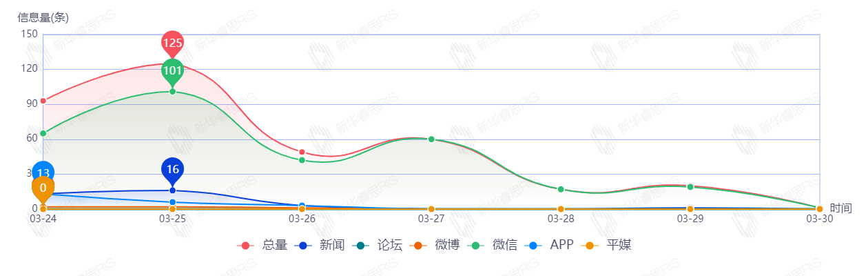Click the 03-30 x-axis date label
This screenshot has width=868, height=276.
819,219
